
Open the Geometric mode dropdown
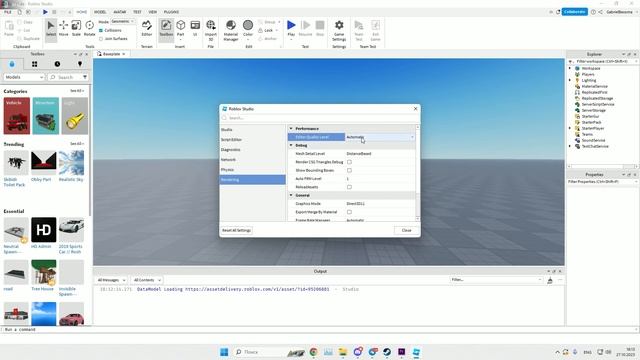tap(122, 22)
